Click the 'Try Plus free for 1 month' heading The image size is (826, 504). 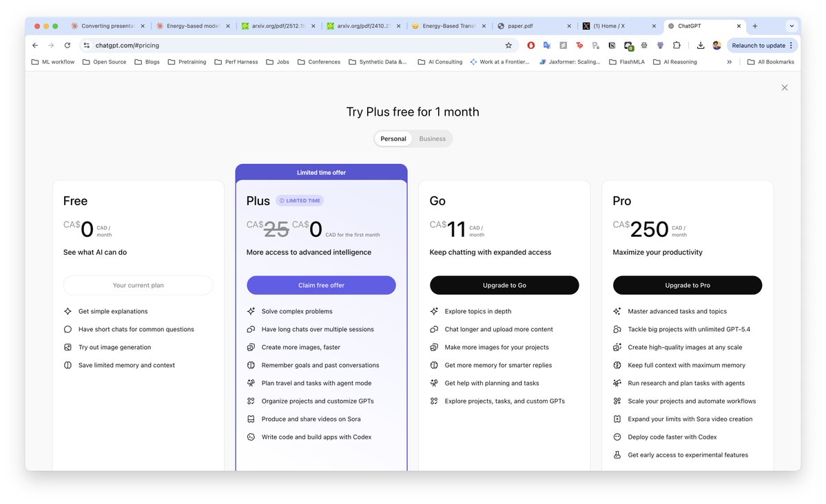tap(413, 112)
